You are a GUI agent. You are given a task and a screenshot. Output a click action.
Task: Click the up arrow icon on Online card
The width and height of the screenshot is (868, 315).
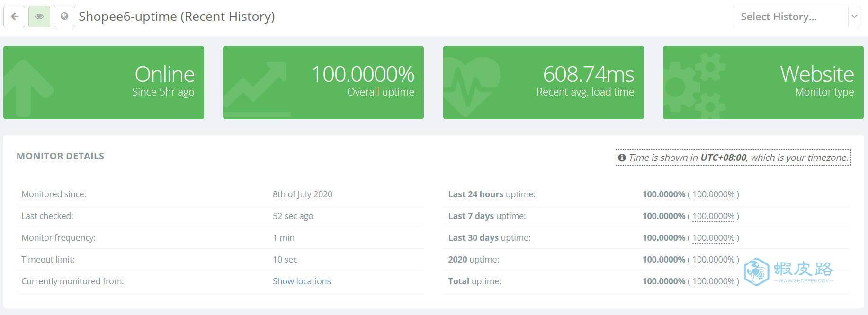click(27, 87)
